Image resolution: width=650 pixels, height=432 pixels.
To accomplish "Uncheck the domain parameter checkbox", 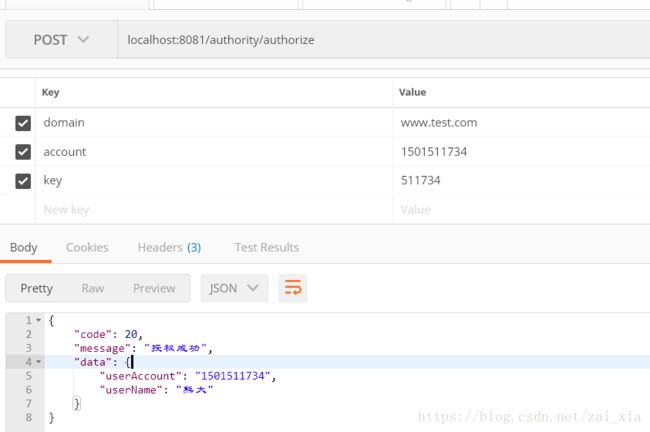I will point(23,123).
